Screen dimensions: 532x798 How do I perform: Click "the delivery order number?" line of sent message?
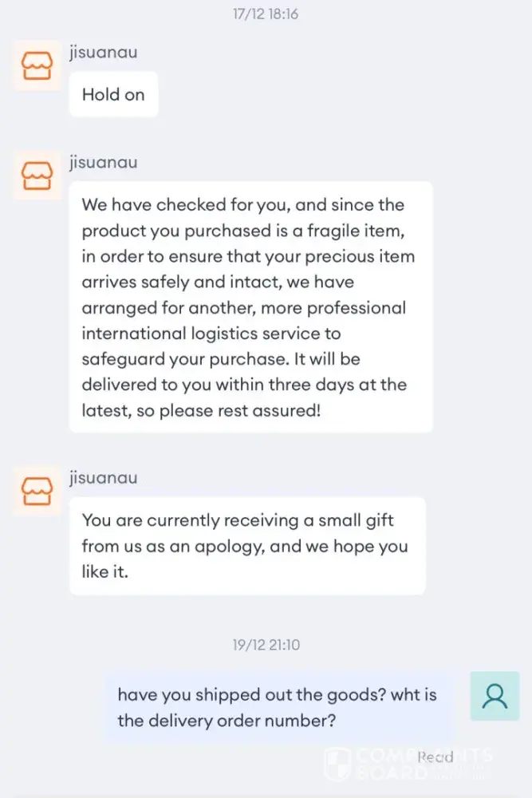[226, 720]
